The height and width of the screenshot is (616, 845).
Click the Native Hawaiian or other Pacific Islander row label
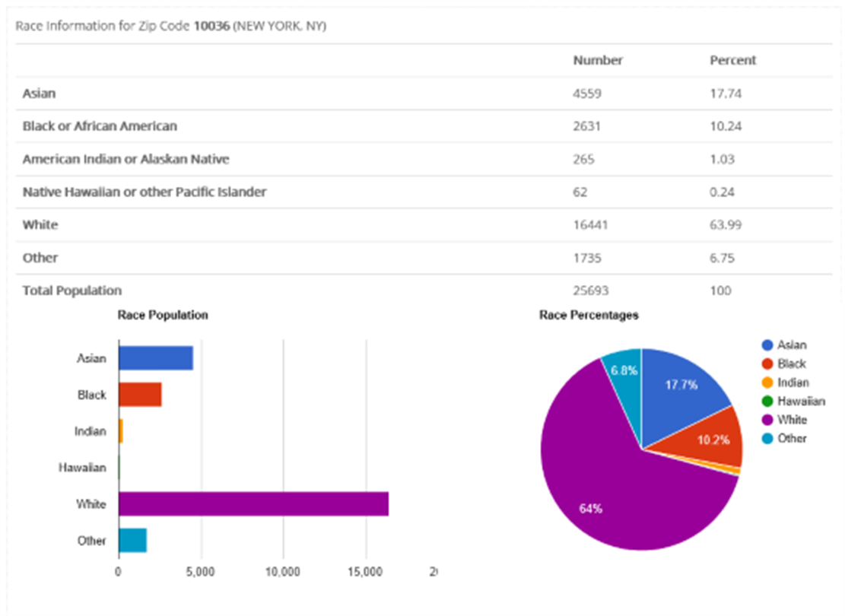pyautogui.click(x=145, y=192)
